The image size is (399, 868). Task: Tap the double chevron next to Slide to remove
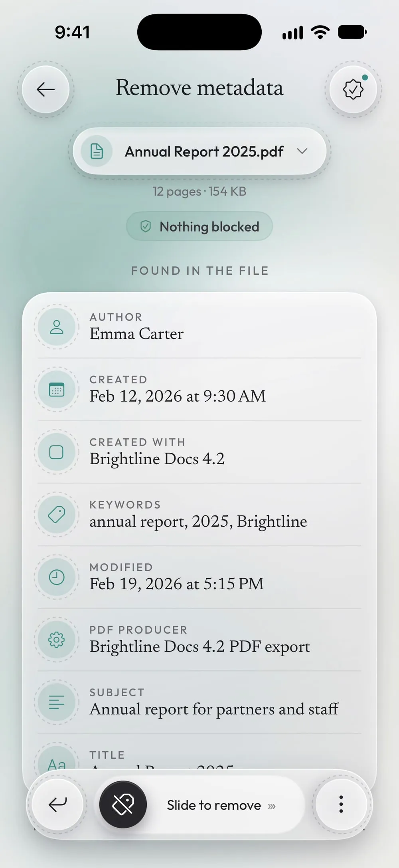click(x=272, y=806)
